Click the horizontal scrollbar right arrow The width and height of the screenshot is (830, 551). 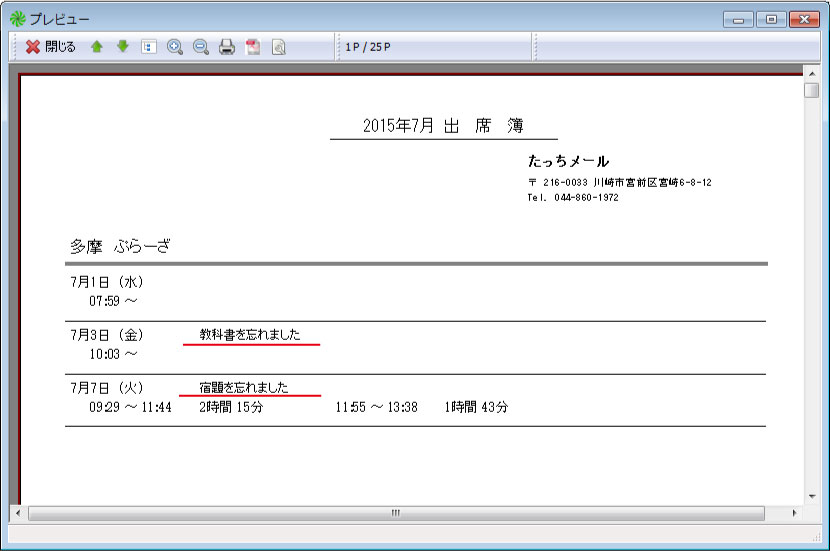click(x=794, y=513)
